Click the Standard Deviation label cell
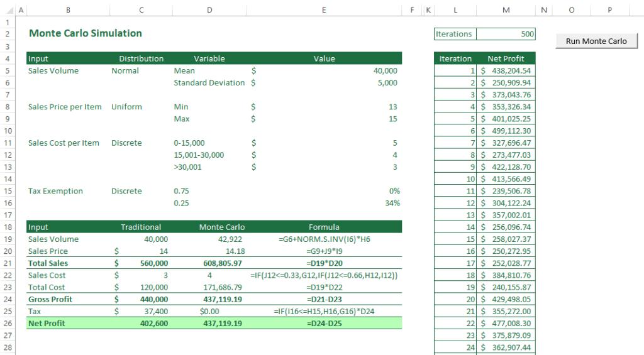This screenshot has height=355, width=644. click(x=209, y=82)
